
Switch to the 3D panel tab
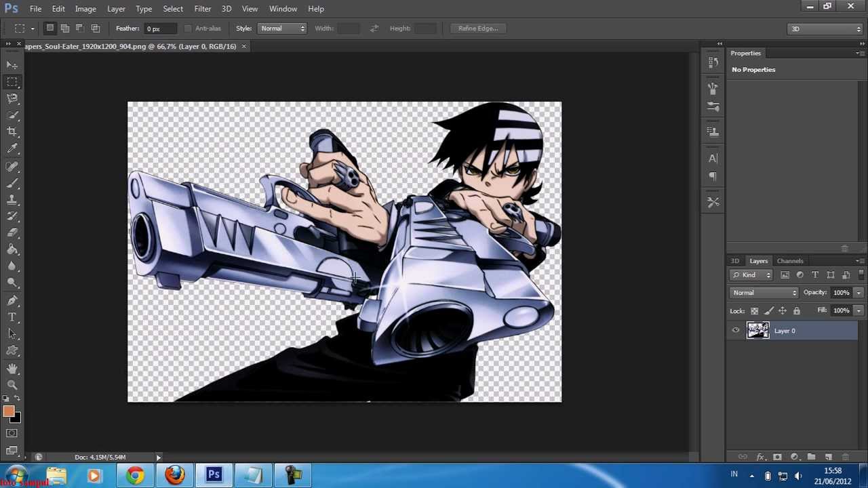point(735,261)
